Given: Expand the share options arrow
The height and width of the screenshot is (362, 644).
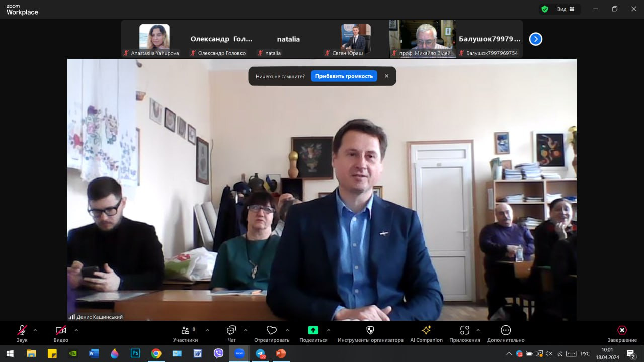Looking at the screenshot, I should [x=329, y=330].
